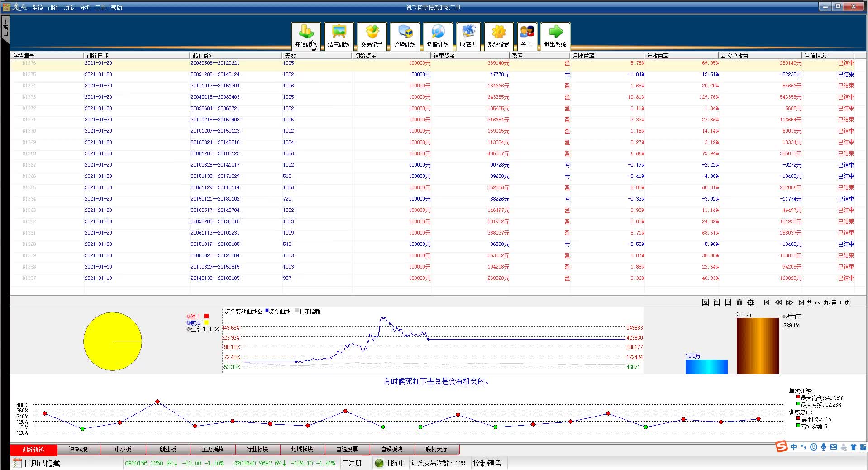Click the 开始训练 toolbar icon

pos(306,36)
